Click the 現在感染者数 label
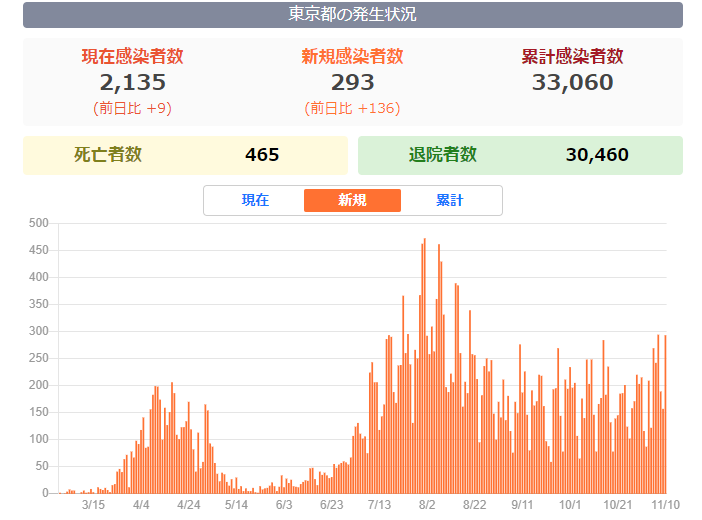The image size is (702, 520). pos(133,56)
